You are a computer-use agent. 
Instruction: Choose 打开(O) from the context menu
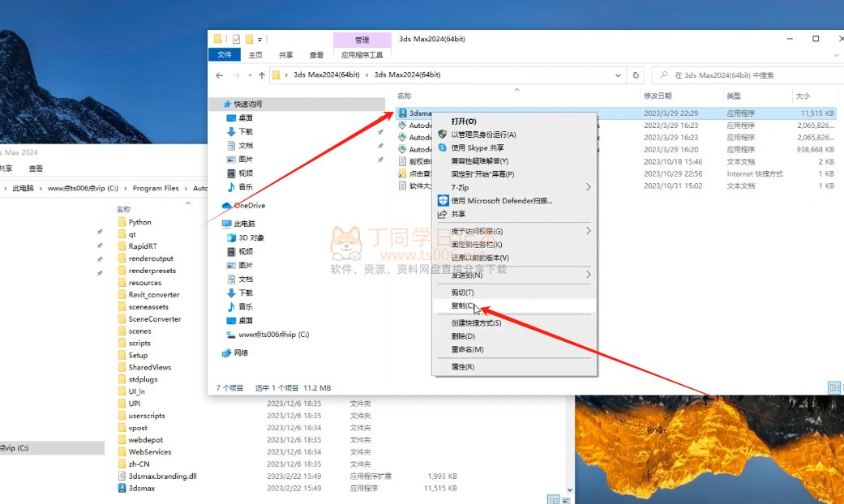tap(515, 122)
